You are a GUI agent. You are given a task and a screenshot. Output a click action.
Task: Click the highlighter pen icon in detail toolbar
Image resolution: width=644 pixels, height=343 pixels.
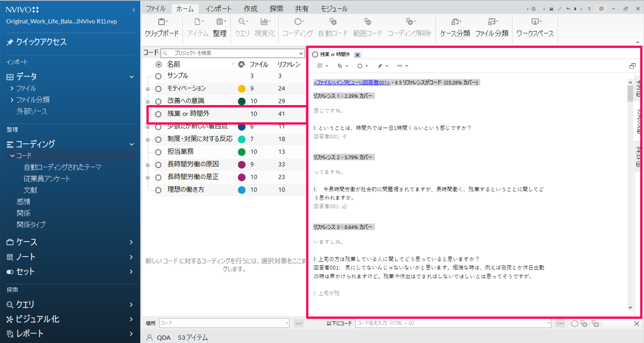tap(380, 66)
